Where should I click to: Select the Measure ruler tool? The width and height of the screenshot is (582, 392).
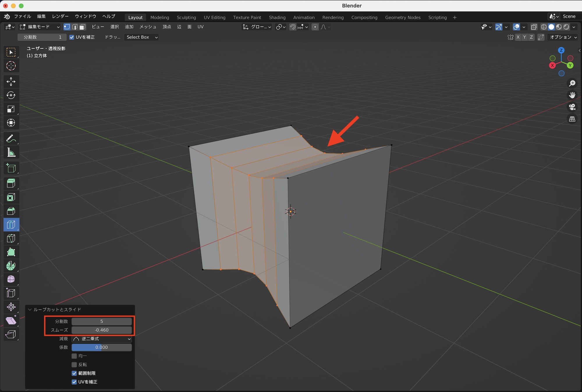pos(11,152)
